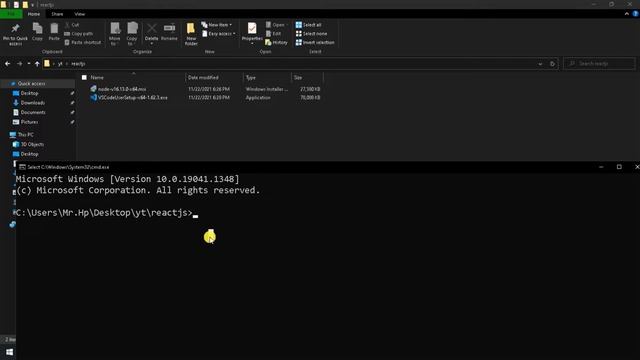Click the Edit ribbon command
This screenshot has height=360, width=640.
pyautogui.click(x=273, y=33)
